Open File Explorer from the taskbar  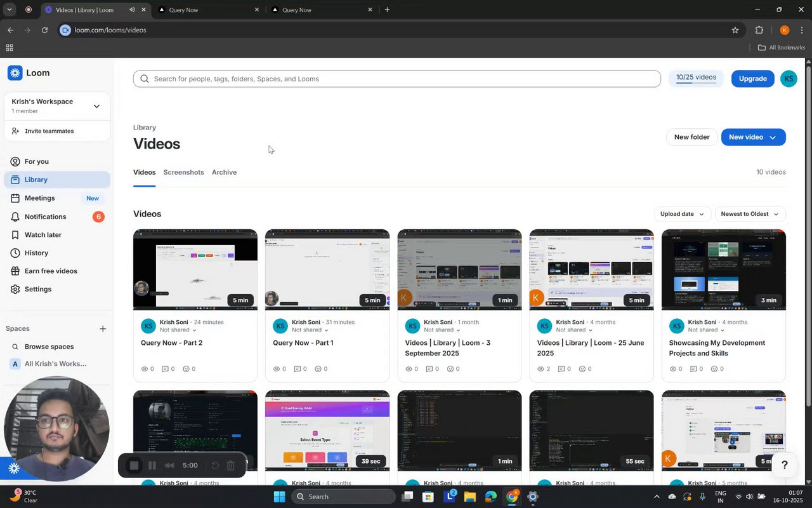[x=470, y=497]
